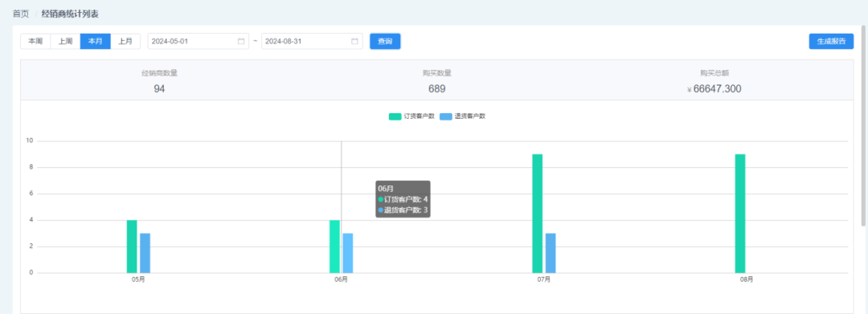Click y-axis label 8
Viewport: 868px width, 314px height.
click(x=31, y=167)
